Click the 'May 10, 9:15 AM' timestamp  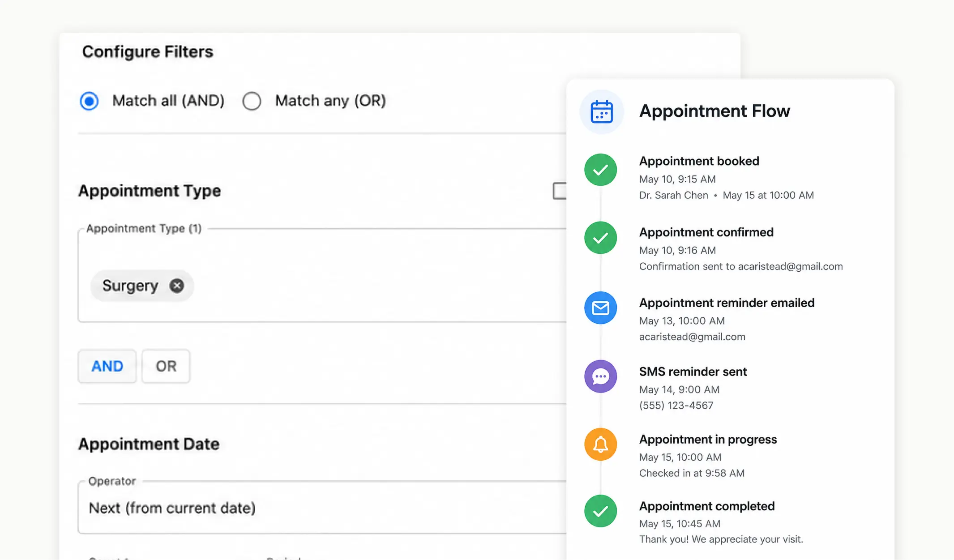pyautogui.click(x=677, y=179)
